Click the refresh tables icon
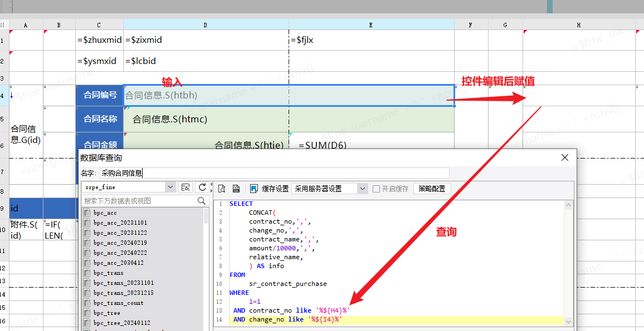The image size is (644, 331). (202, 187)
